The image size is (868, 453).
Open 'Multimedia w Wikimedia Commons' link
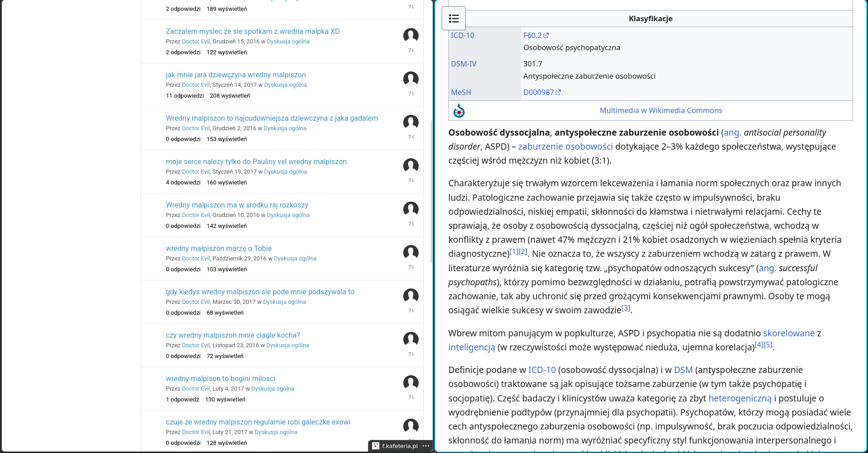coord(660,110)
